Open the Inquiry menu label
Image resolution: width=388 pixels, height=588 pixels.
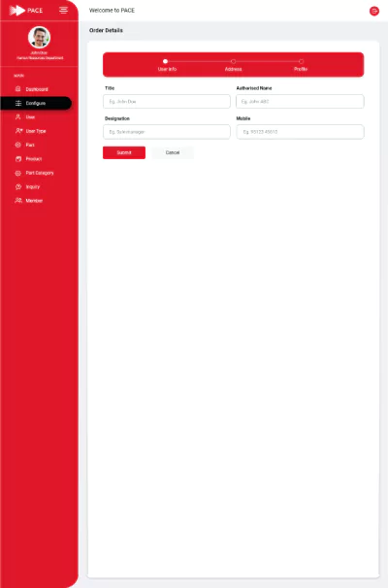tap(33, 186)
